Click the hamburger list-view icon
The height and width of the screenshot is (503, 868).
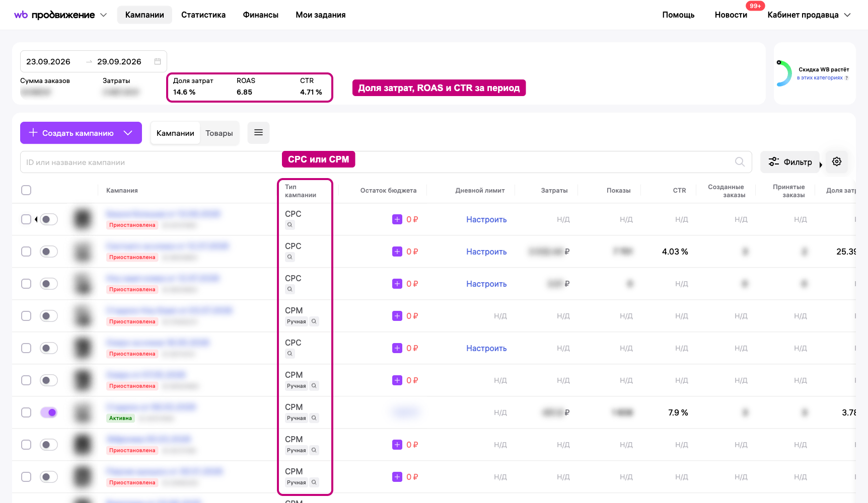259,133
